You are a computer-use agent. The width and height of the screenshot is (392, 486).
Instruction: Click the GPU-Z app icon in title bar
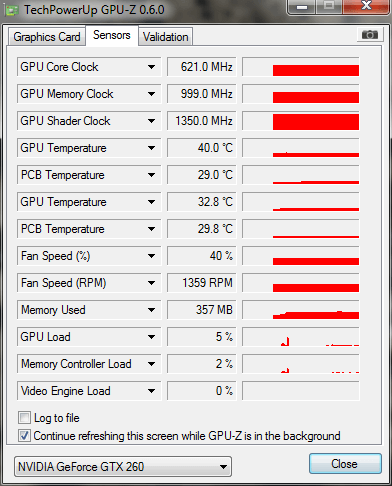[11, 10]
